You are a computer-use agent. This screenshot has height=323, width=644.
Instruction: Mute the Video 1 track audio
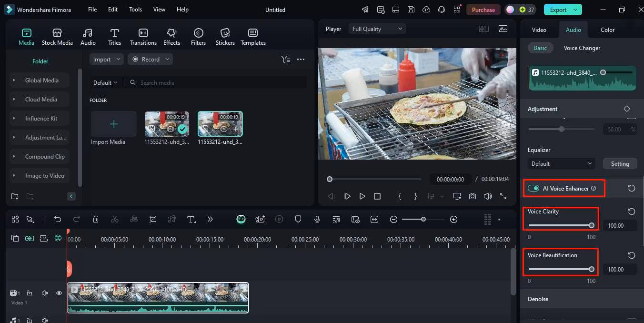tap(45, 293)
